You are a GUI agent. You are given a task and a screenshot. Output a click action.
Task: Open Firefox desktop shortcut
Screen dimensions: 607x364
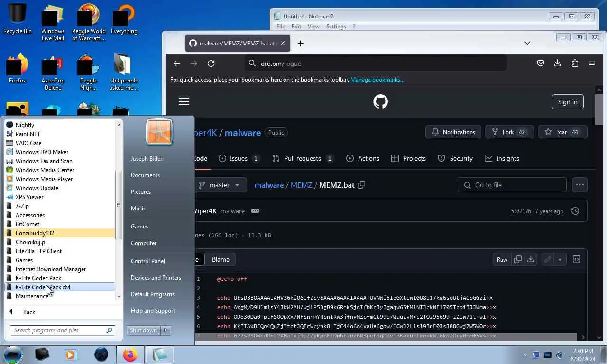click(18, 69)
